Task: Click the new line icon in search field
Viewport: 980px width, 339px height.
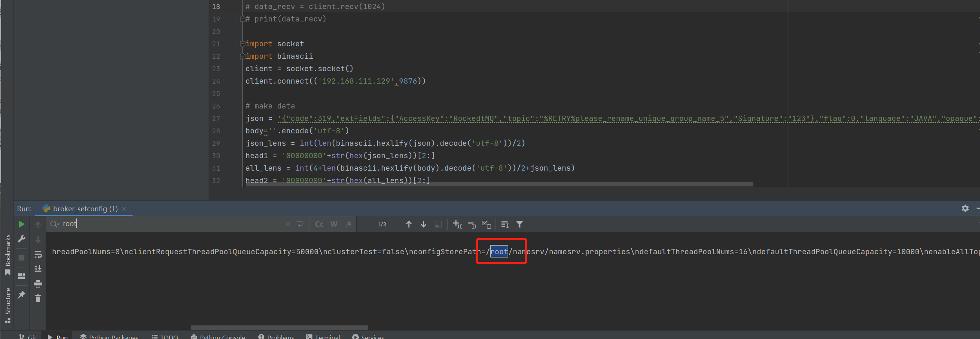Action: click(x=300, y=224)
